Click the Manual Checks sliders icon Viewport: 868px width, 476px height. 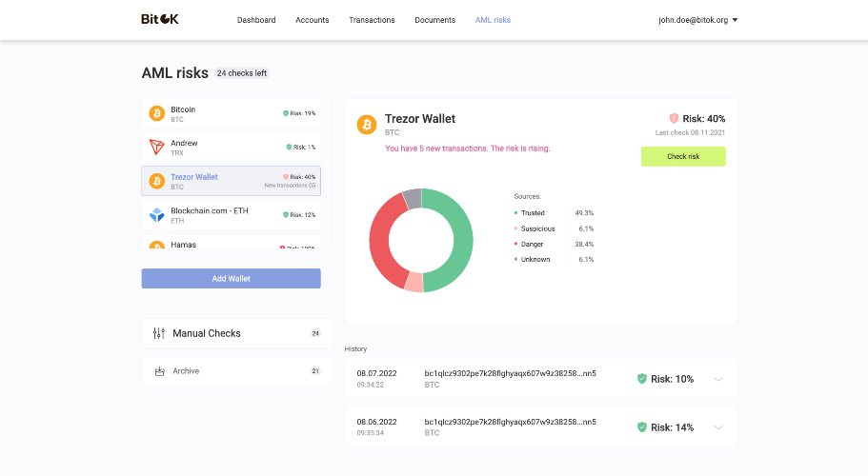[159, 333]
